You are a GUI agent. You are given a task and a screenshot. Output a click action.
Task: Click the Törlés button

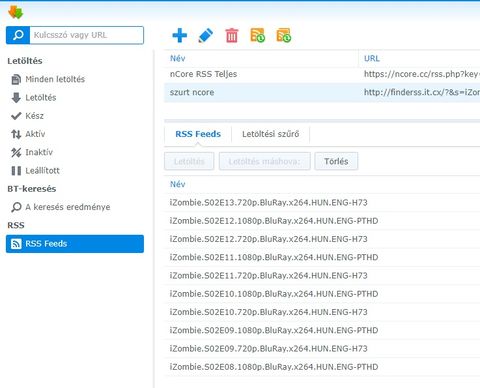pos(336,161)
